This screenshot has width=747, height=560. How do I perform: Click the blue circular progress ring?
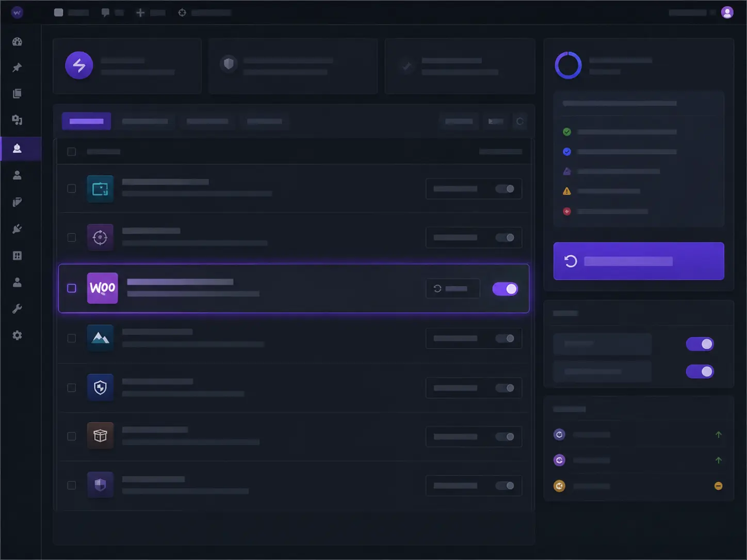568,65
